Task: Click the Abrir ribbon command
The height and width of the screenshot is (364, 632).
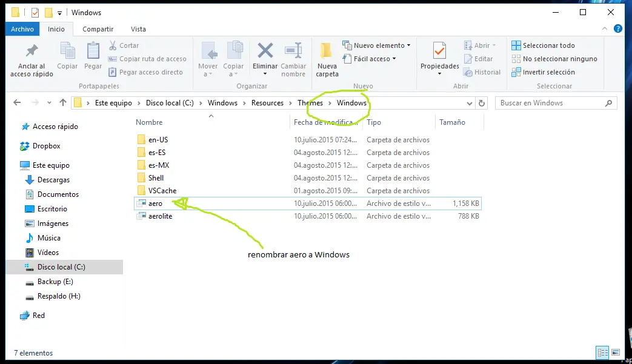Action: tap(480, 45)
